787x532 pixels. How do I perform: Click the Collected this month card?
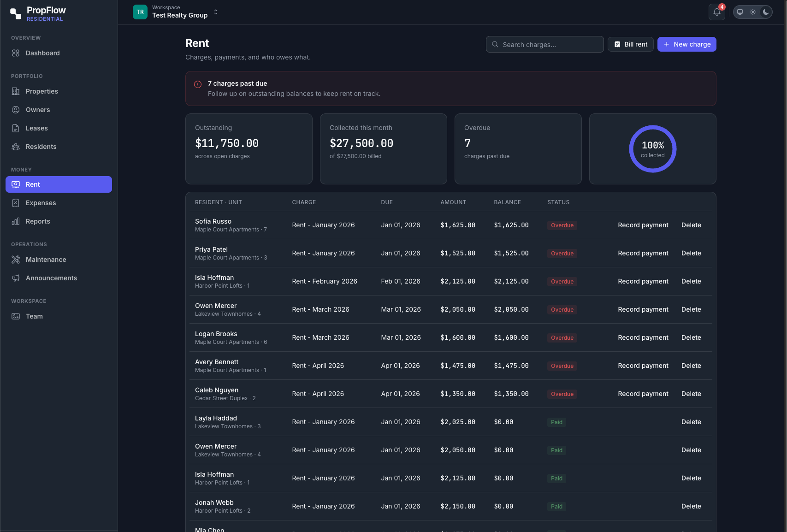point(384,149)
